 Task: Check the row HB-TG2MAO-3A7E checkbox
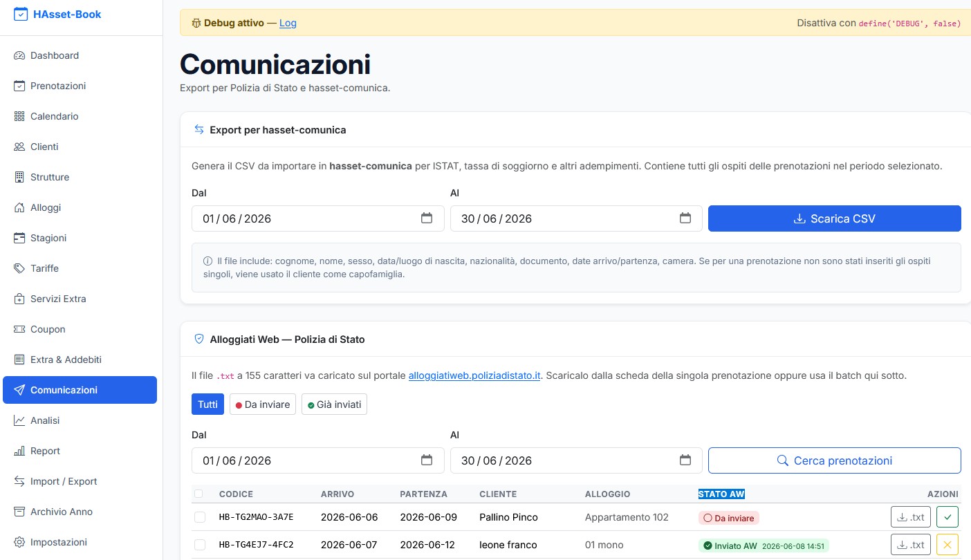[200, 517]
